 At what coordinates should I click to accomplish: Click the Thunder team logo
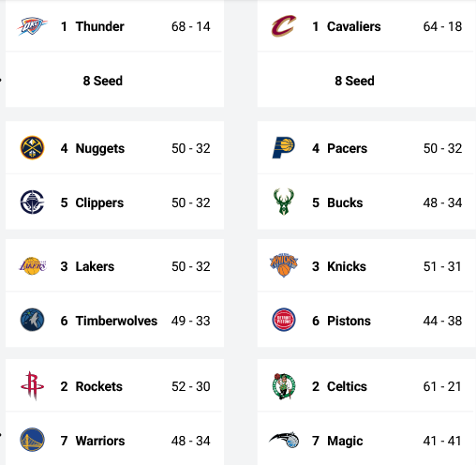pos(32,26)
